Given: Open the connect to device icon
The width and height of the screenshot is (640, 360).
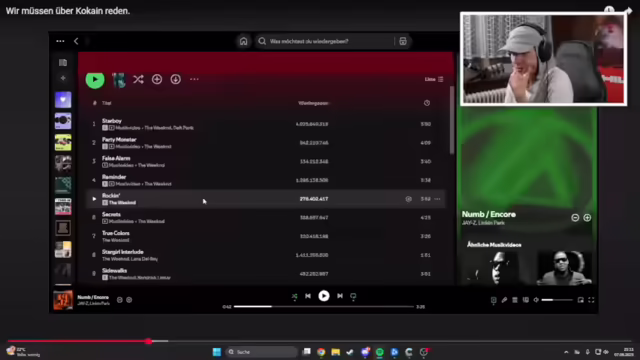Looking at the screenshot, I should pos(525,300).
